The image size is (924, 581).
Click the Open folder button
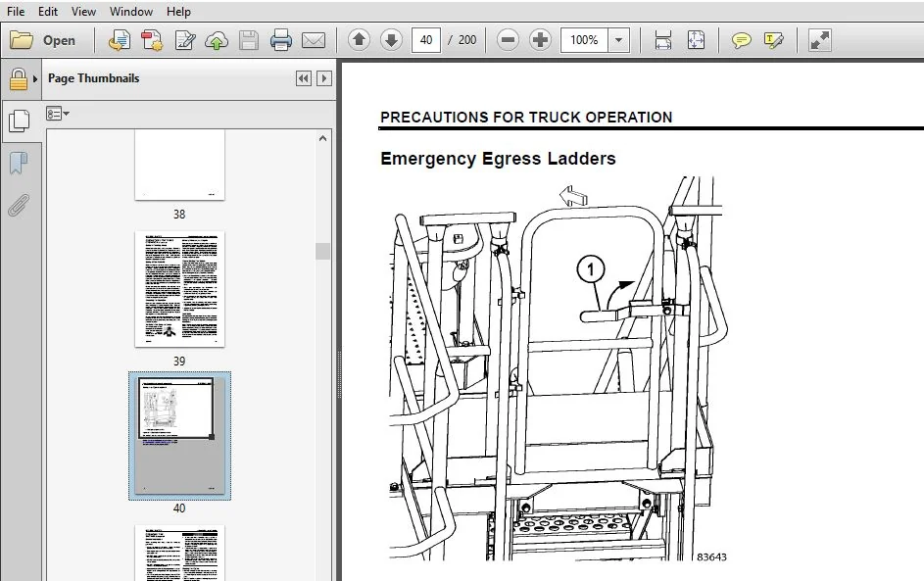[43, 40]
